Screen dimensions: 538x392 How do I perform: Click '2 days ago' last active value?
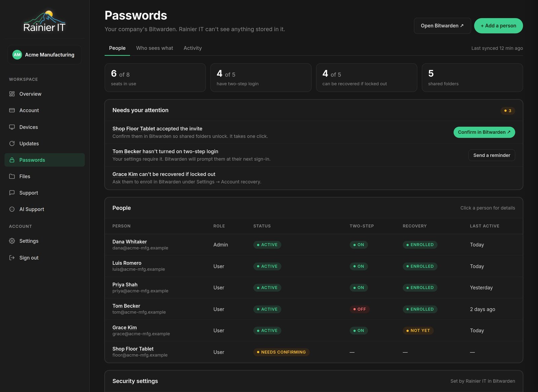[x=483, y=309]
